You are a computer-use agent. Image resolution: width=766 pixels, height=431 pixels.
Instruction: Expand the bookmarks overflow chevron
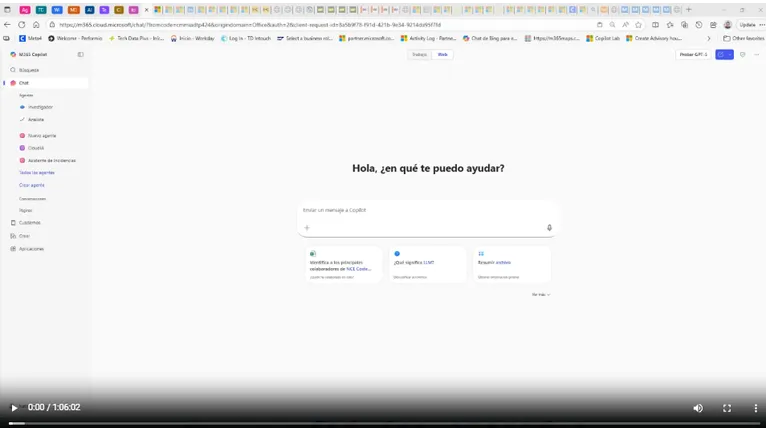click(x=709, y=38)
